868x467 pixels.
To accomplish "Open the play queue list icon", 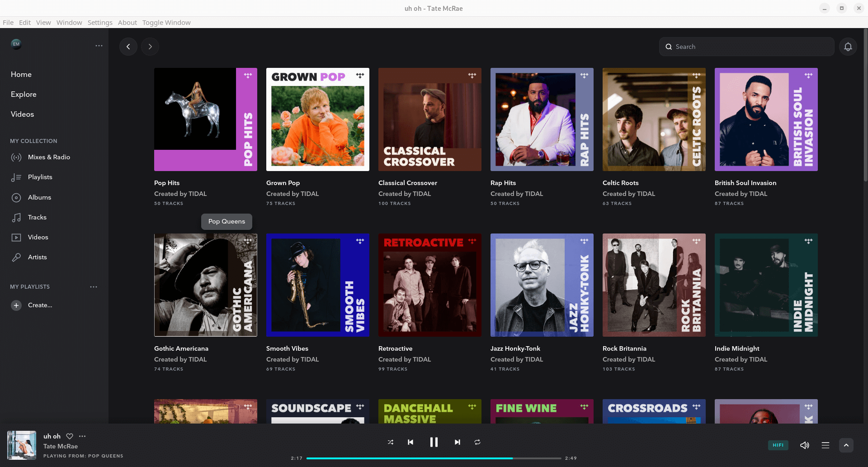I will coord(826,445).
